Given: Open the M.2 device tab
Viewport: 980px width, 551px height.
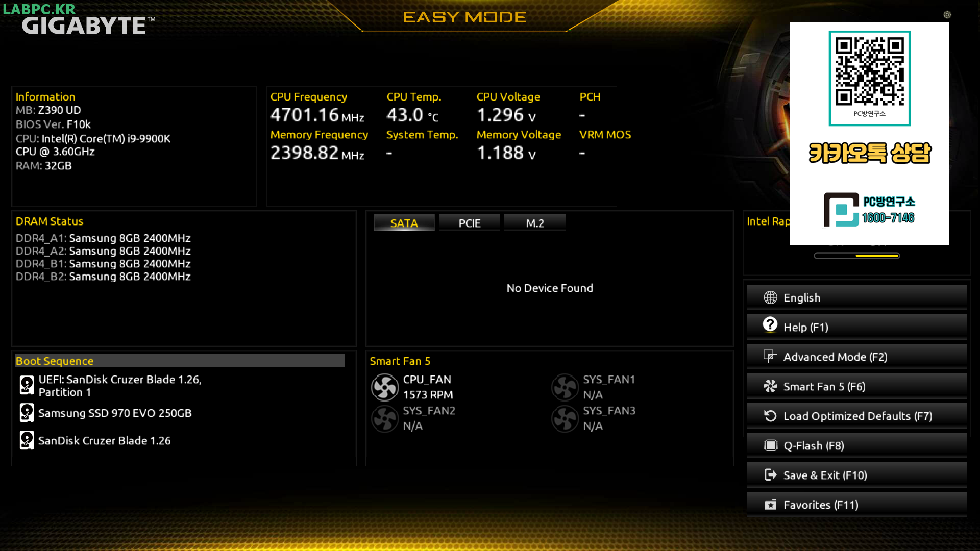Looking at the screenshot, I should (534, 223).
